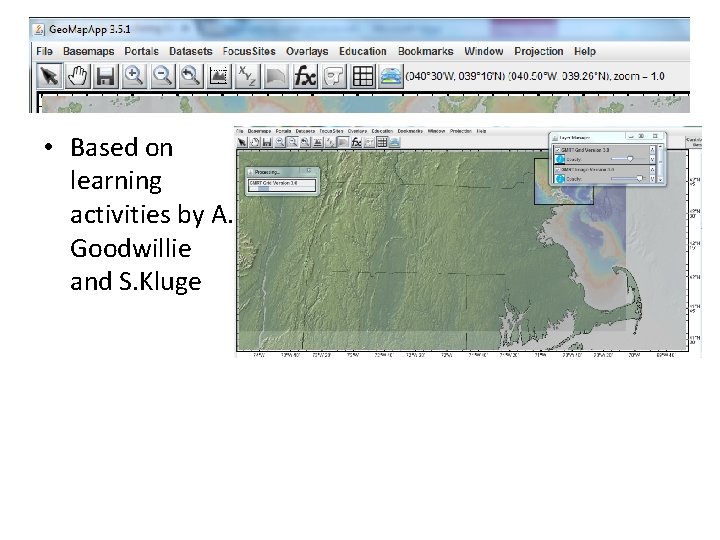The width and height of the screenshot is (720, 540).
Task: Choose the Zoom Out magnifier in enlarged toolbar
Action: (x=162, y=76)
